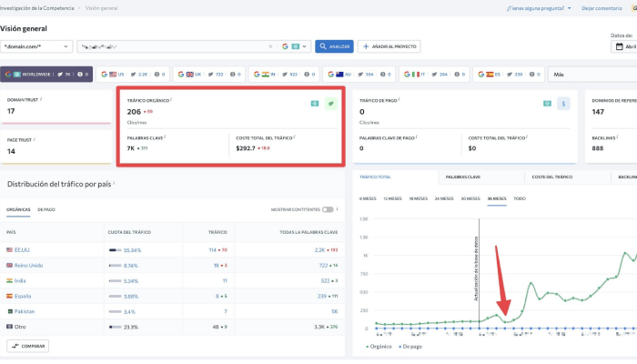Click the Backlinks value 888

click(x=598, y=148)
